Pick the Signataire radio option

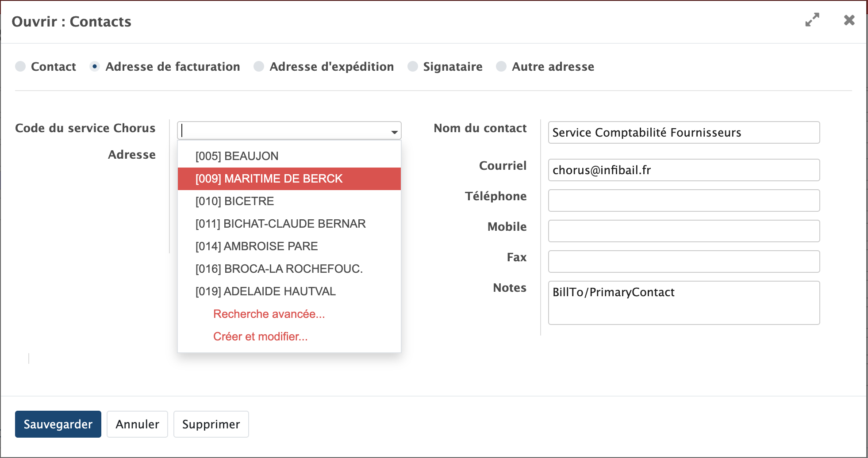(412, 66)
